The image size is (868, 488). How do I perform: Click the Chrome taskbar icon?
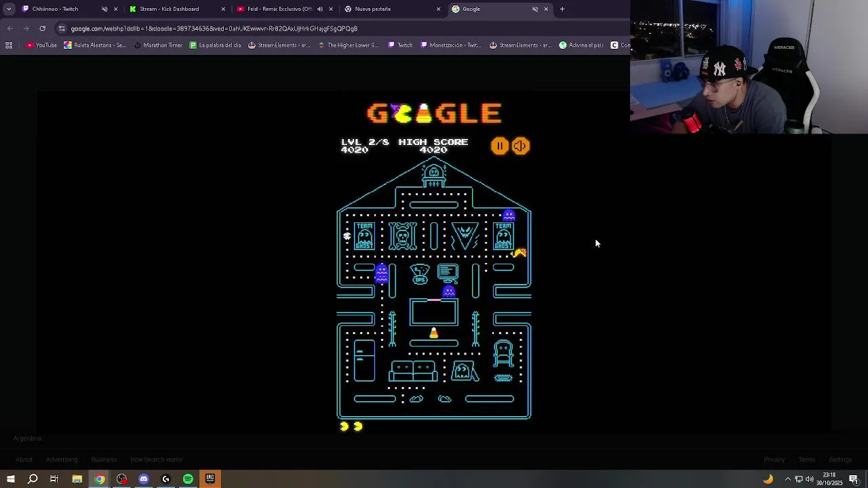coord(99,479)
